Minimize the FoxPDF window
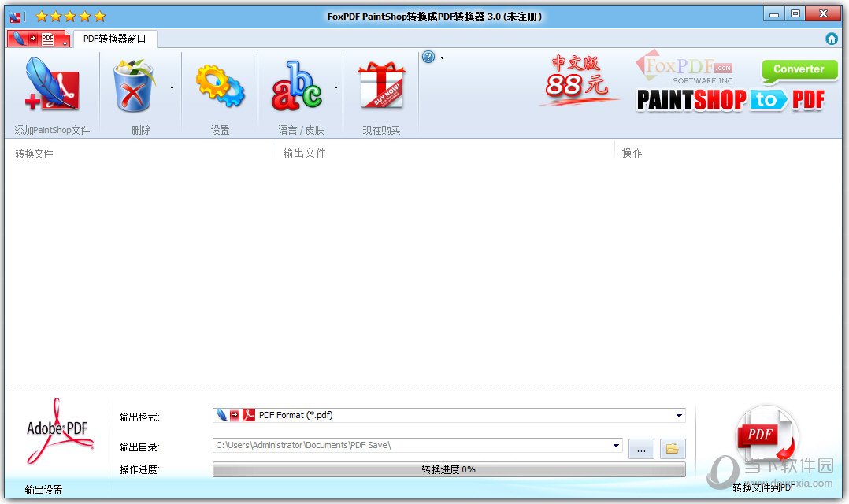The height and width of the screenshot is (504, 849). (x=773, y=13)
